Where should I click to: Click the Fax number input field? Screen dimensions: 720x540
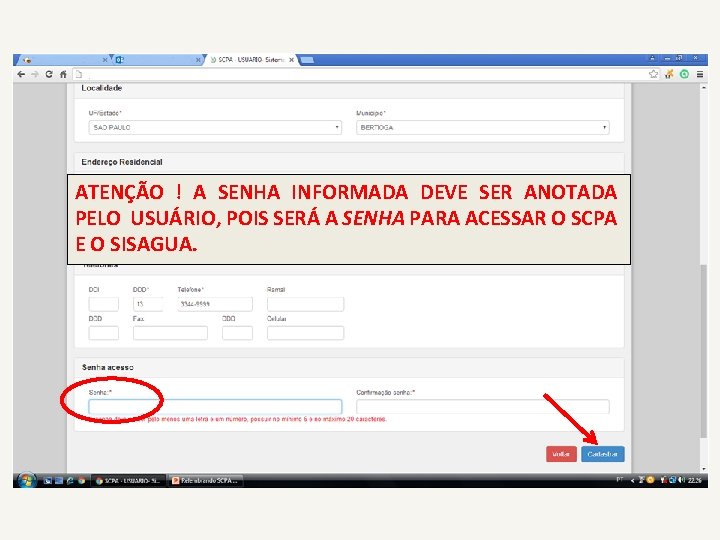[x=170, y=333]
